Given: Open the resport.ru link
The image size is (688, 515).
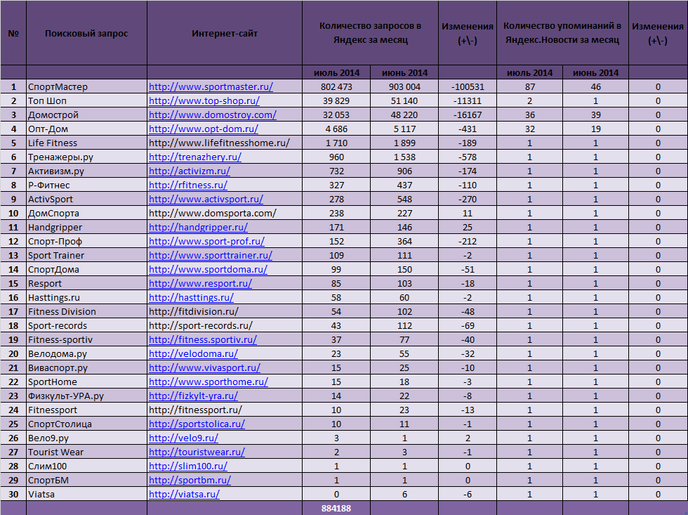Looking at the screenshot, I should [x=200, y=283].
